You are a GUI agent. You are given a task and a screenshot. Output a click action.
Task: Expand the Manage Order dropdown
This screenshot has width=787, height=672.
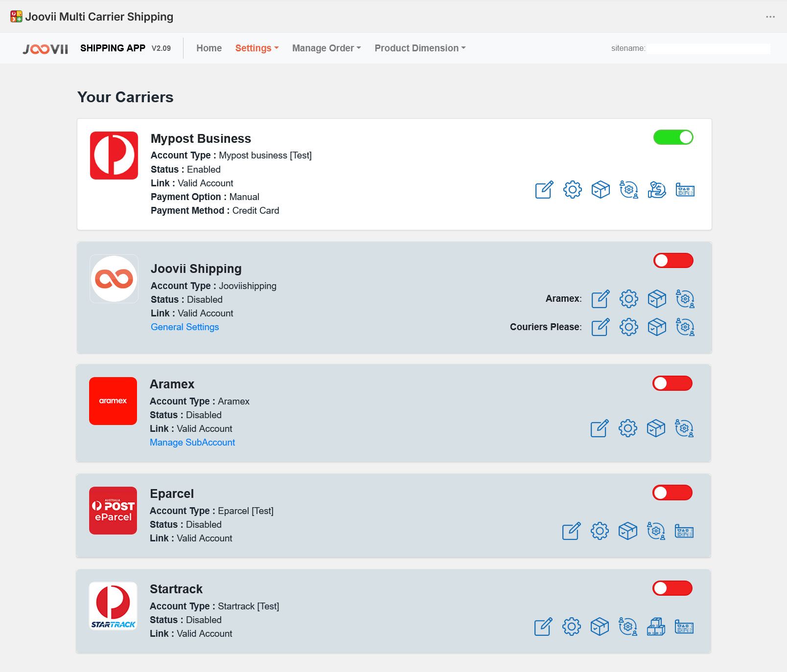coord(326,48)
